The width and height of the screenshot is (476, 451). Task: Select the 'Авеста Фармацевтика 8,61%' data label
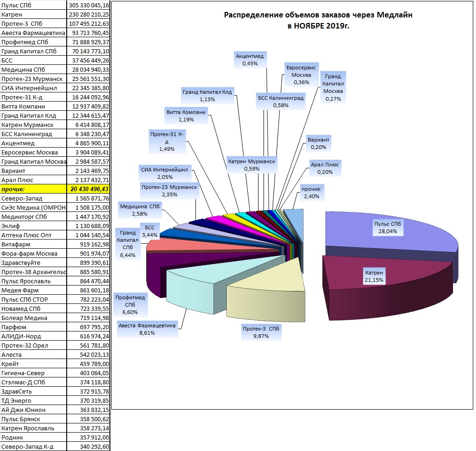pyautogui.click(x=147, y=329)
